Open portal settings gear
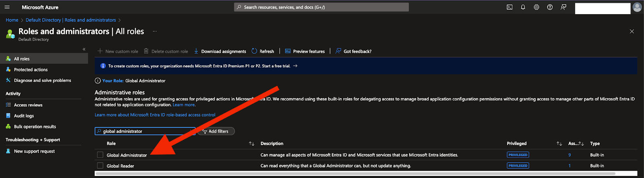The height and width of the screenshot is (178, 644). [x=537, y=7]
